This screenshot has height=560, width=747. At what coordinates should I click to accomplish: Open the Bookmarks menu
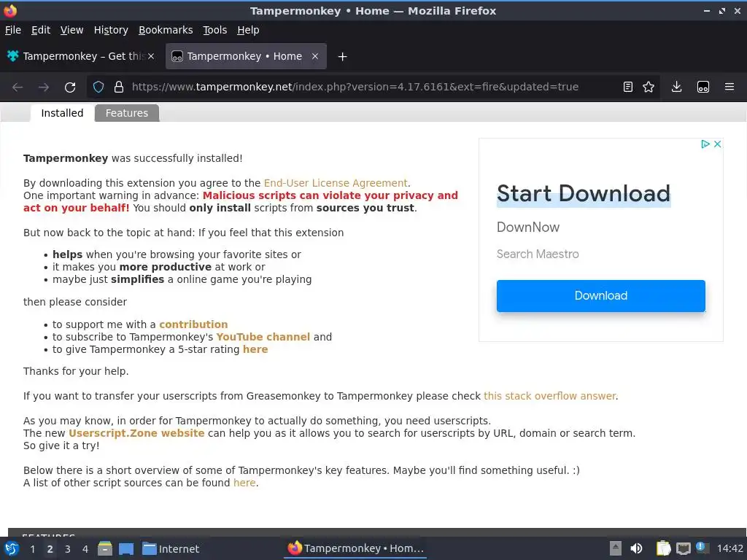(x=166, y=30)
